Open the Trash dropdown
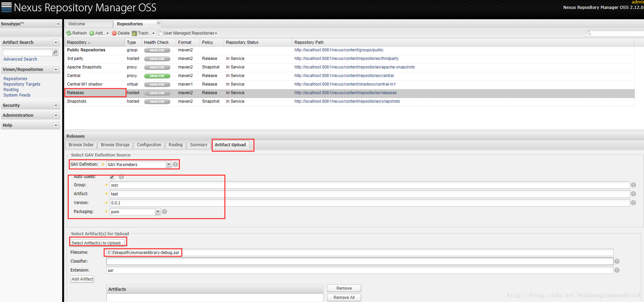Screen dimensions: 644x302 pyautogui.click(x=143, y=33)
